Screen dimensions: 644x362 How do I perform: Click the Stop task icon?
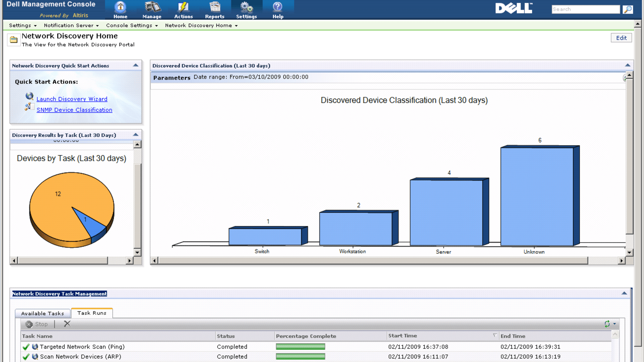pos(29,324)
